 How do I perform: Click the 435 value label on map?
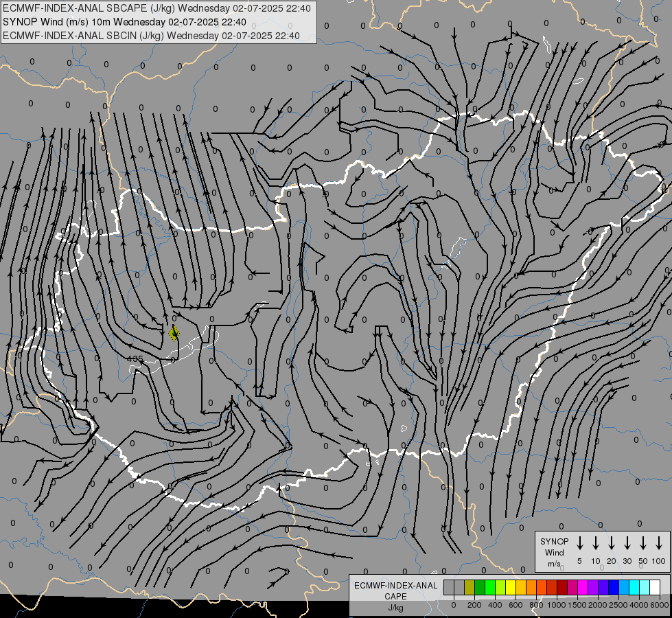pyautogui.click(x=135, y=358)
